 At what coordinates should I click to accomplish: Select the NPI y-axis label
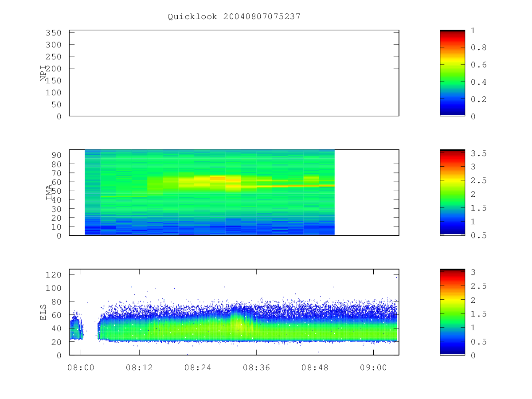click(x=43, y=74)
